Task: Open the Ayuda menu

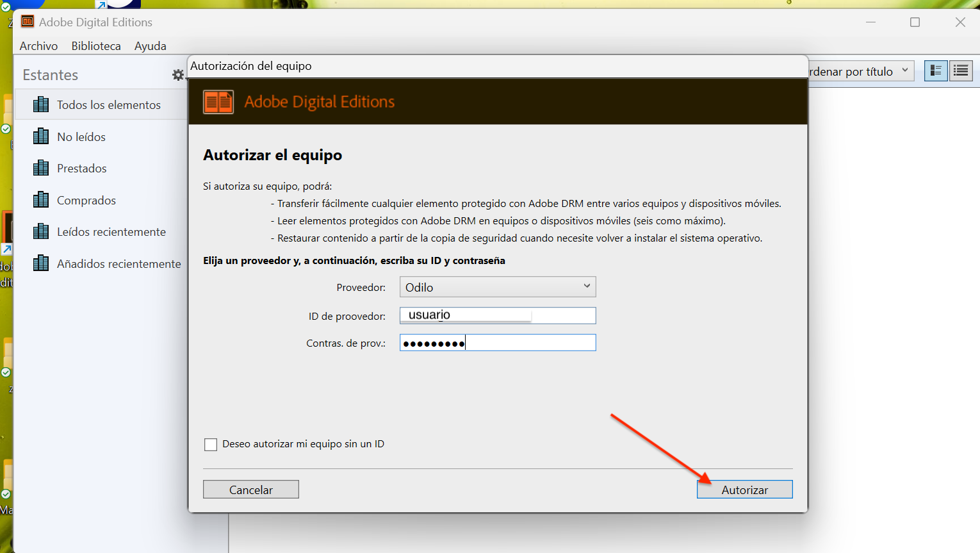Action: coord(151,46)
